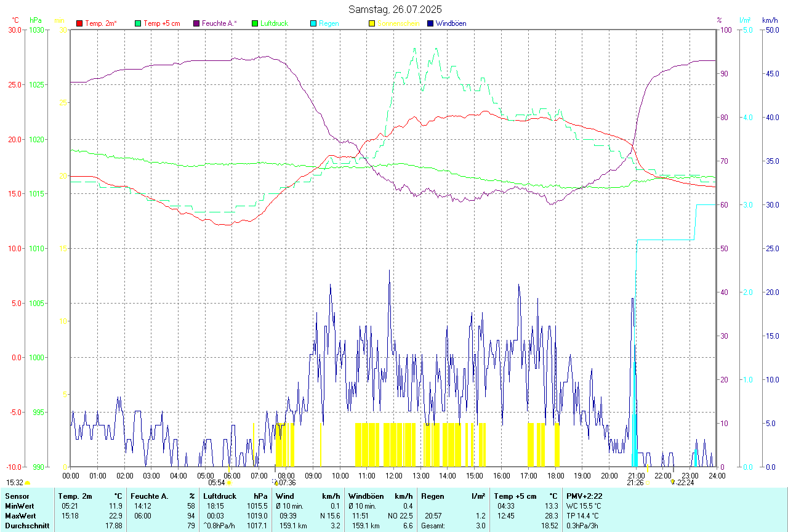Viewport: 788px width, 532px height.
Task: Click the date title Samstag, 26.07.2025
Action: (x=395, y=9)
